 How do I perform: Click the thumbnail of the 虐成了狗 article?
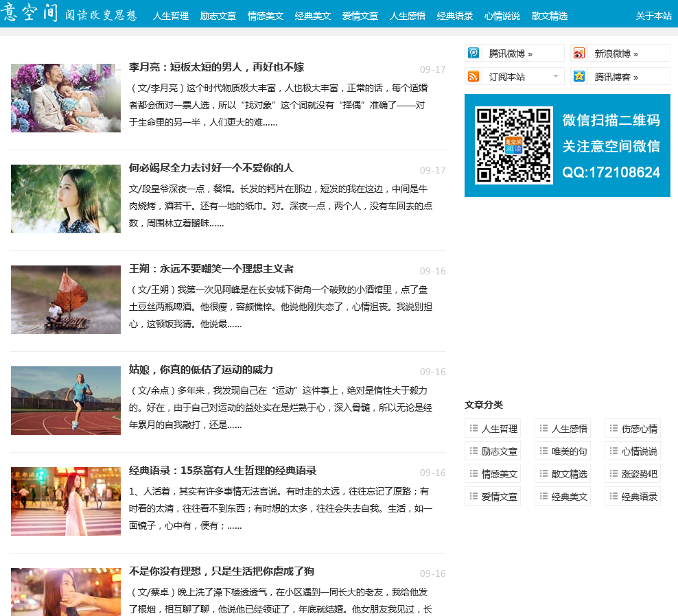(x=66, y=592)
